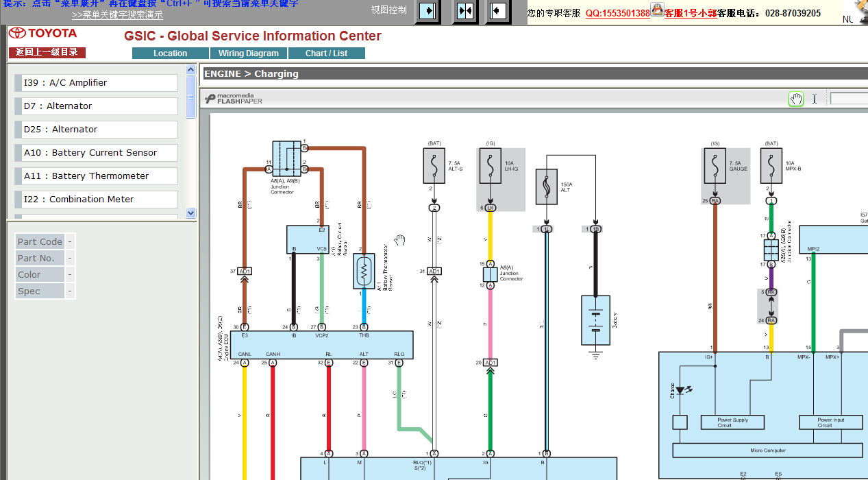
Task: Click the Micro Computer block
Action: 767,451
